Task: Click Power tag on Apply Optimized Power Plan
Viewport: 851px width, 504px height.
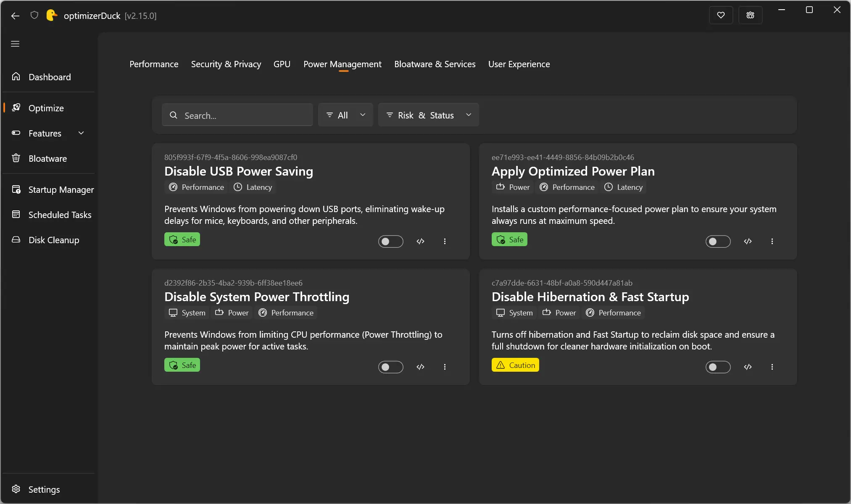Action: click(513, 187)
